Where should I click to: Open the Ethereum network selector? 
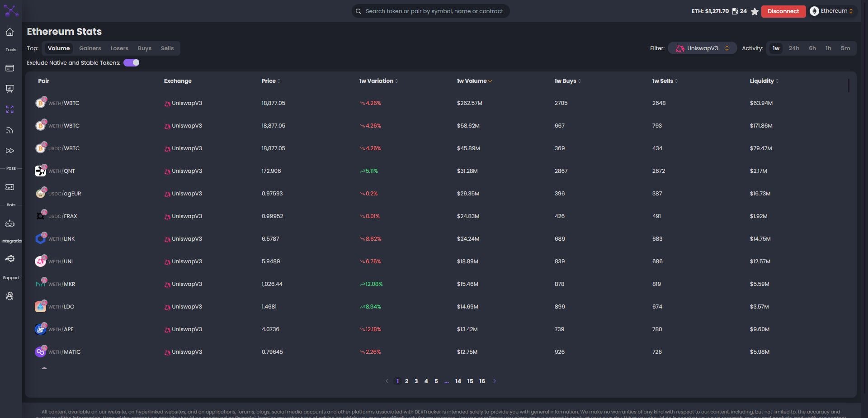[831, 11]
